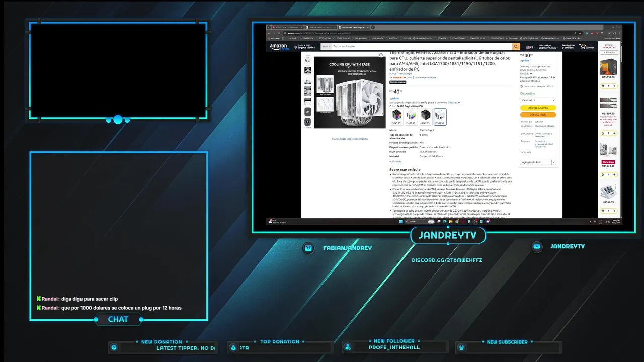Click Agregar al Carrito button

(538, 108)
